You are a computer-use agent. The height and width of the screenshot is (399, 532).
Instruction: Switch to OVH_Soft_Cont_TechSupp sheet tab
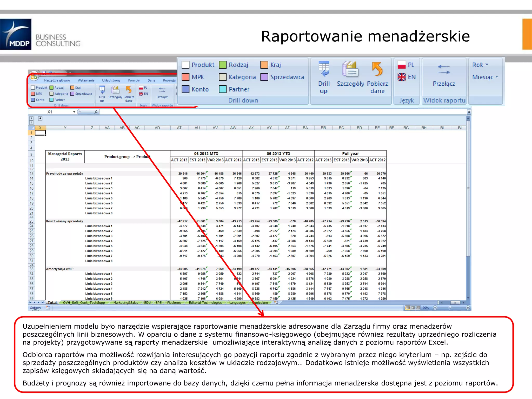tap(84, 302)
